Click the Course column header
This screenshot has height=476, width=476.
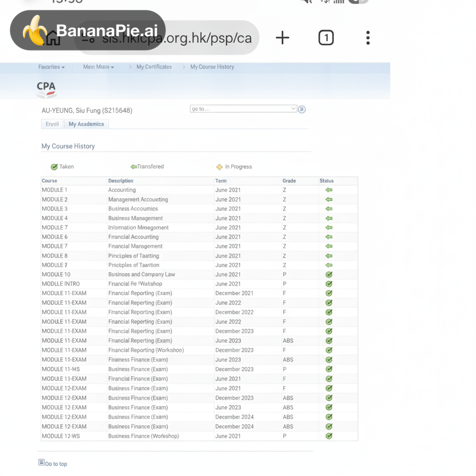pyautogui.click(x=49, y=181)
